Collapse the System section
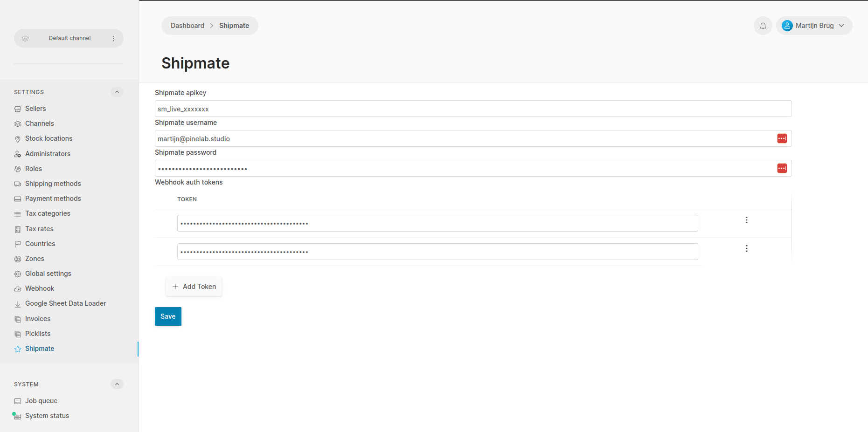 click(117, 384)
